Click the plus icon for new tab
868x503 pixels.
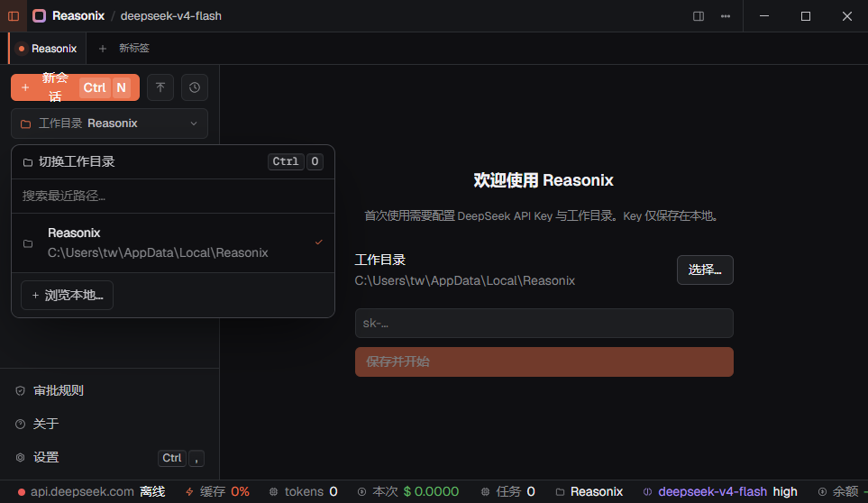click(x=103, y=49)
